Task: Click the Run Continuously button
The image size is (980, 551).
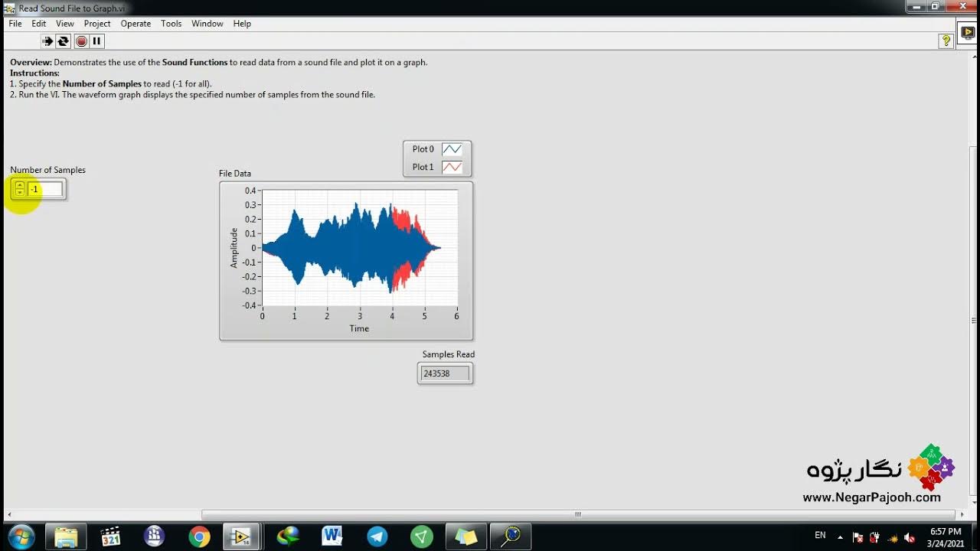Action: tap(64, 41)
